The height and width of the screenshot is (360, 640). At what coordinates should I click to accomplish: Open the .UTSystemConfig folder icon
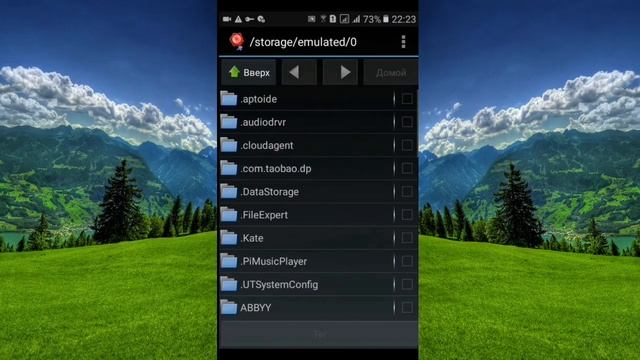pos(229,284)
